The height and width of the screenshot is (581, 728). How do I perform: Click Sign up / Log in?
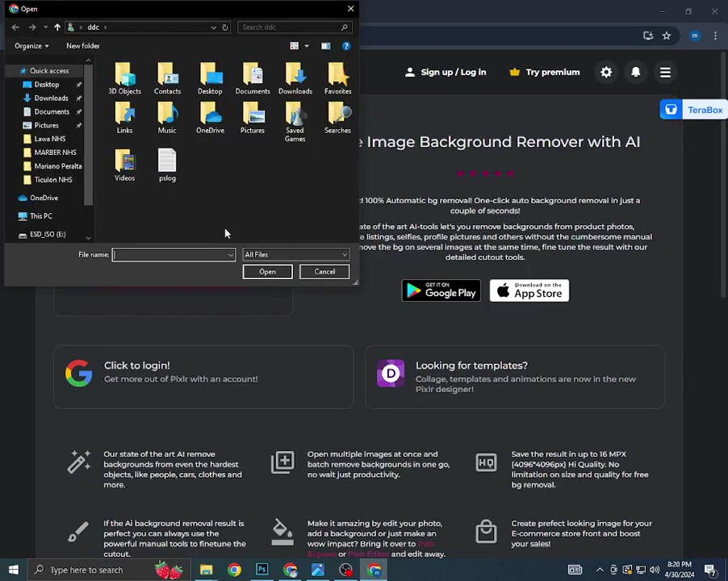pos(446,73)
